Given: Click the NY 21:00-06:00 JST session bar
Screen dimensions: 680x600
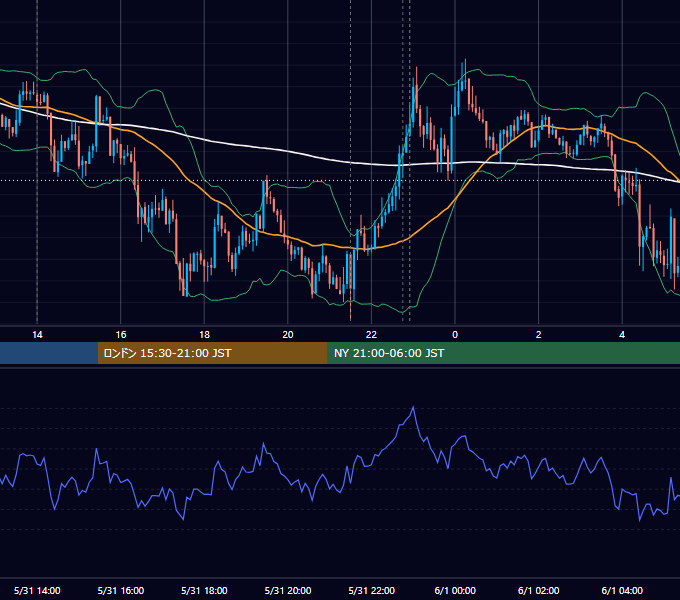Looking at the screenshot, I should point(503,353).
